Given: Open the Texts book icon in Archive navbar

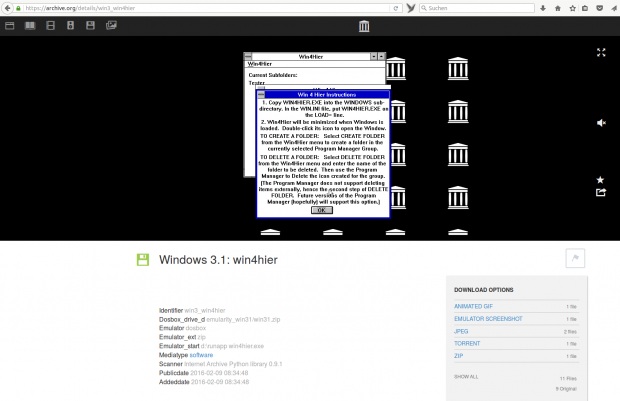Looking at the screenshot, I should [x=30, y=26].
